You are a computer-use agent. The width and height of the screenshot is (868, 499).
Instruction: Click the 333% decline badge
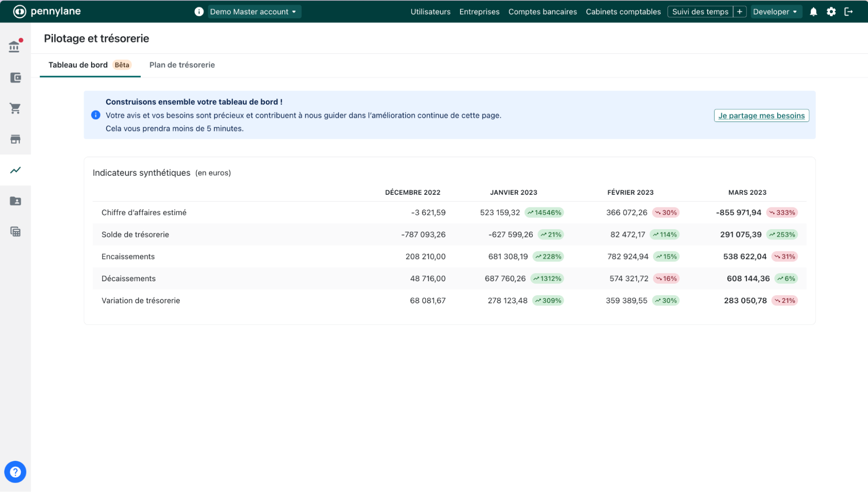(x=782, y=213)
